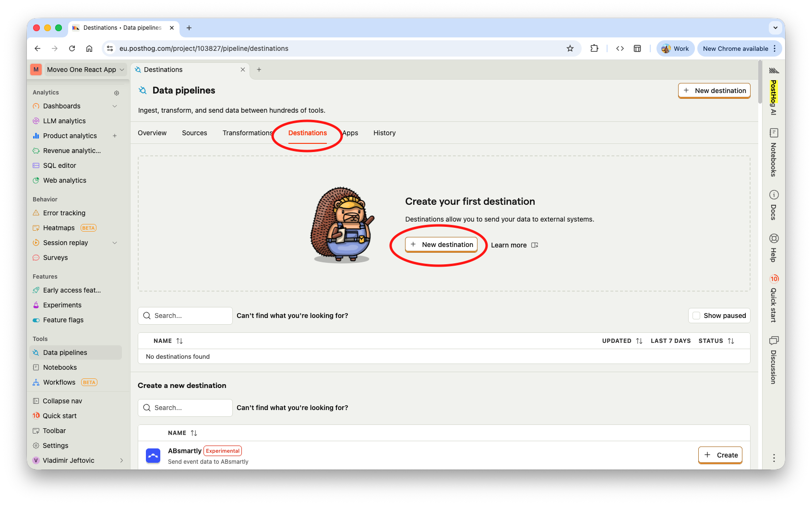812x505 pixels.
Task: Create ABsmartly destination
Action: pyautogui.click(x=720, y=455)
